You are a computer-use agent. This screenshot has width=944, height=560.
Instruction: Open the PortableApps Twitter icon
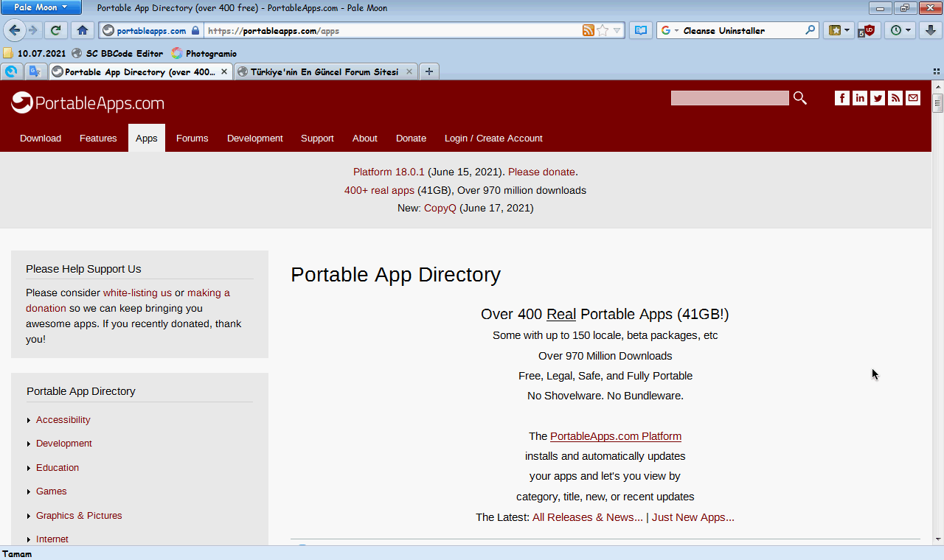click(x=878, y=98)
